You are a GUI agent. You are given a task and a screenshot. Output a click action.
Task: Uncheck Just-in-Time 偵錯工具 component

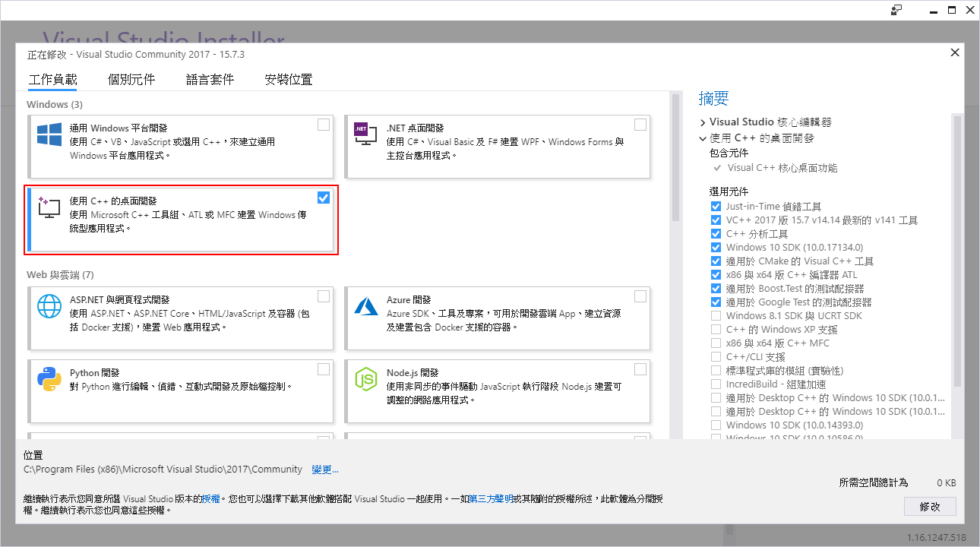716,207
